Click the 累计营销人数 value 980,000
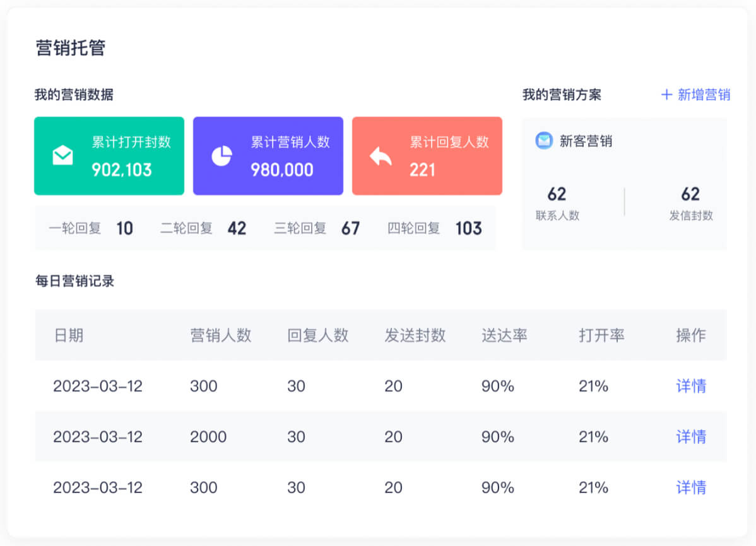 pyautogui.click(x=281, y=170)
